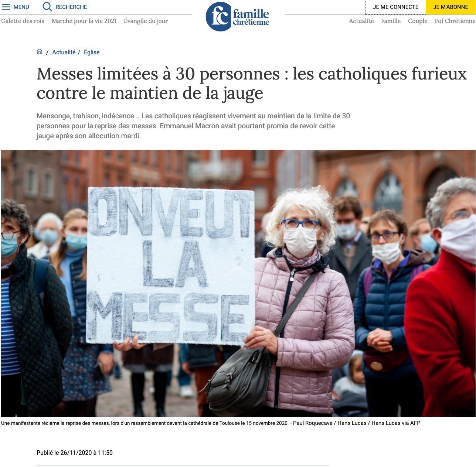This screenshot has height=467, width=476.
Task: Click the RECHERCHE text label
Action: pos(71,7)
